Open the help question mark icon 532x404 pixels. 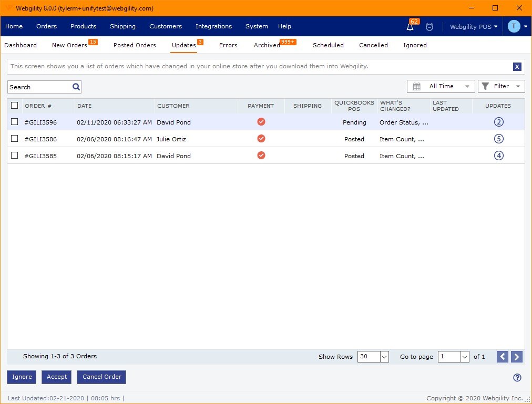pos(517,378)
